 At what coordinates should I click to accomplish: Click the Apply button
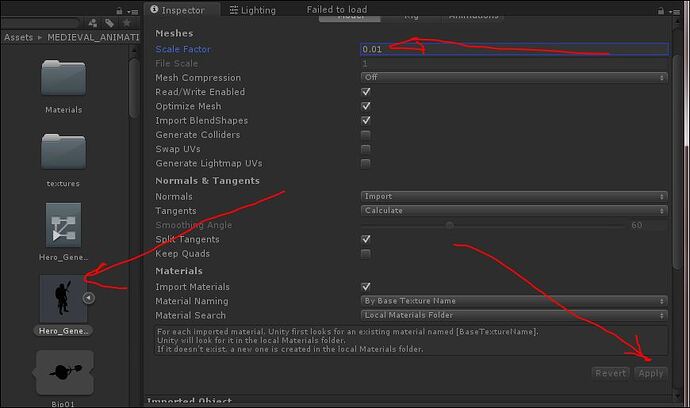(650, 373)
